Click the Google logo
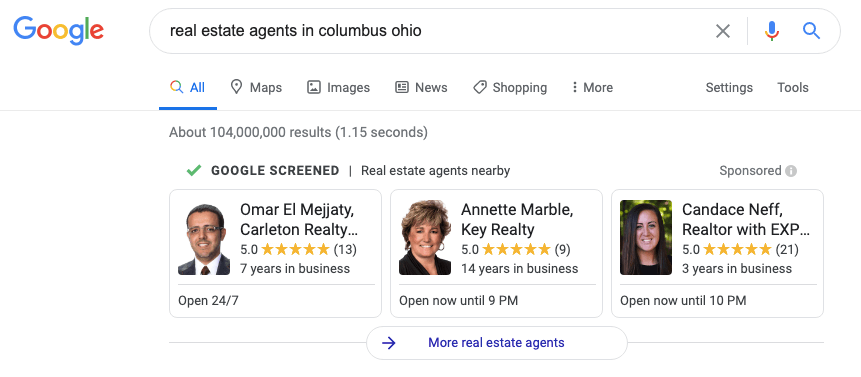This screenshot has width=861, height=377. pos(58,30)
